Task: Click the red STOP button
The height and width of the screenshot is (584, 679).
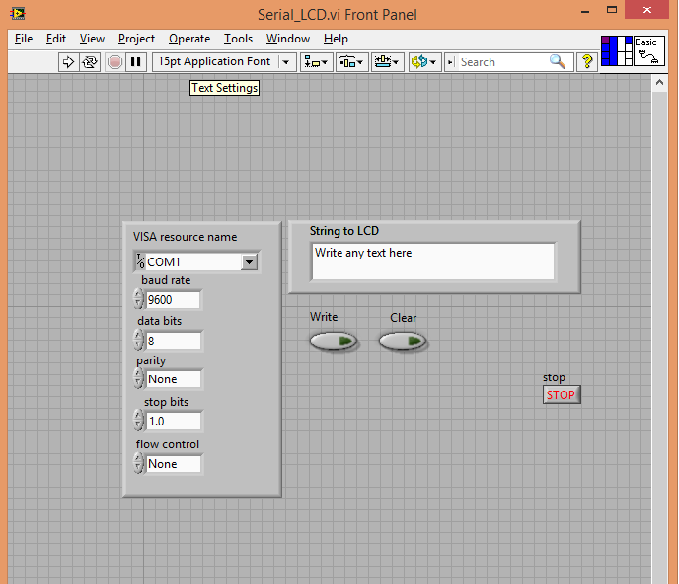Action: (x=562, y=395)
